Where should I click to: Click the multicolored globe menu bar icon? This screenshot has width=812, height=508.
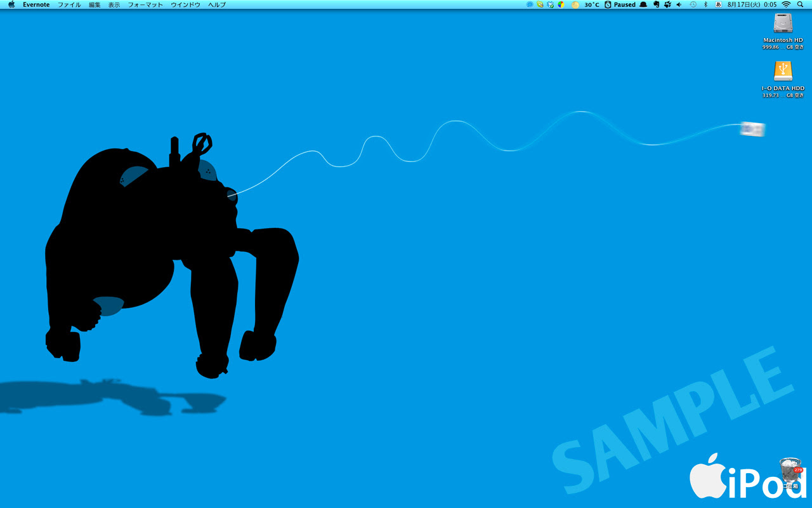[x=561, y=4]
